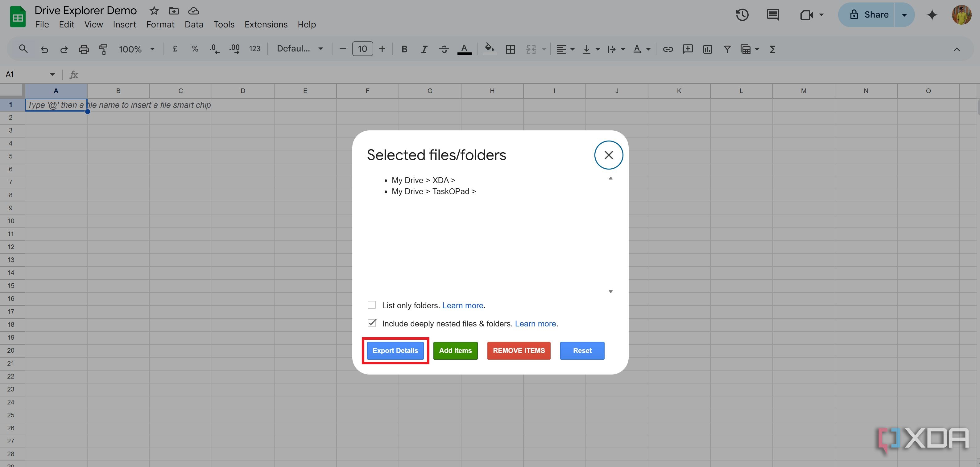Apply percent format icon
The width and height of the screenshot is (980, 467).
(195, 49)
